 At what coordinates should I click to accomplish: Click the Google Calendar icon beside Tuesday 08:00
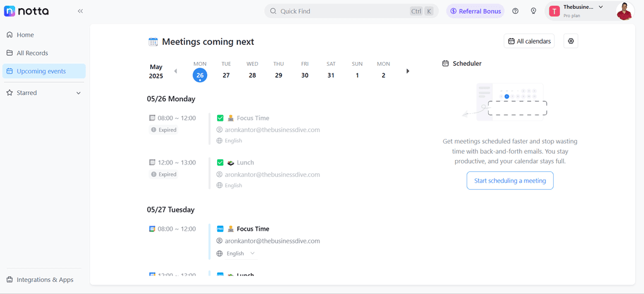click(152, 229)
